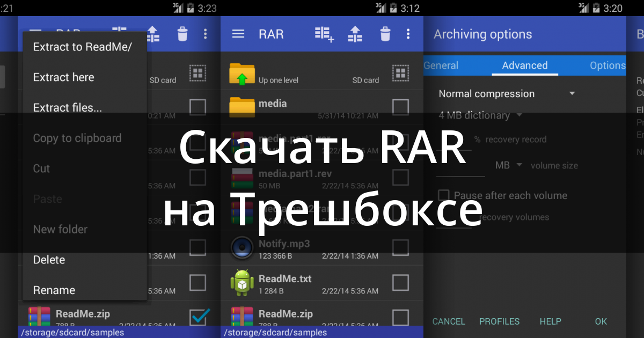644x338 pixels.
Task: Tap /storage/sdcard/samples path in left screen
Action: coord(72,333)
